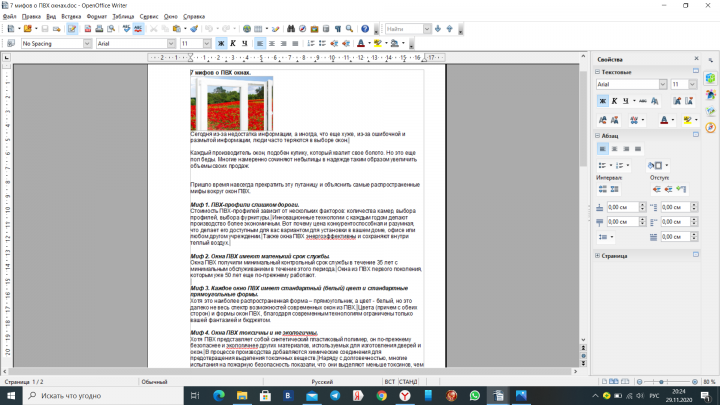The image size is (720, 405).
Task: Open OpenOffice Help question mark icon
Action: 365,29
